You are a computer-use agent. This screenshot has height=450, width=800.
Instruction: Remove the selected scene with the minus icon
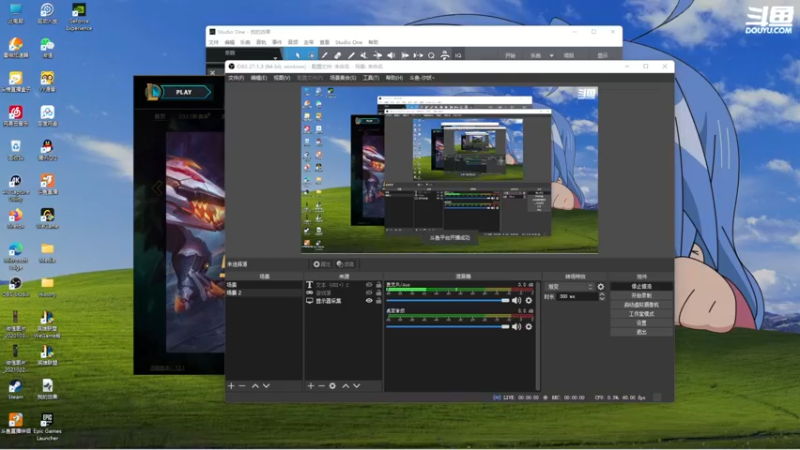point(242,386)
